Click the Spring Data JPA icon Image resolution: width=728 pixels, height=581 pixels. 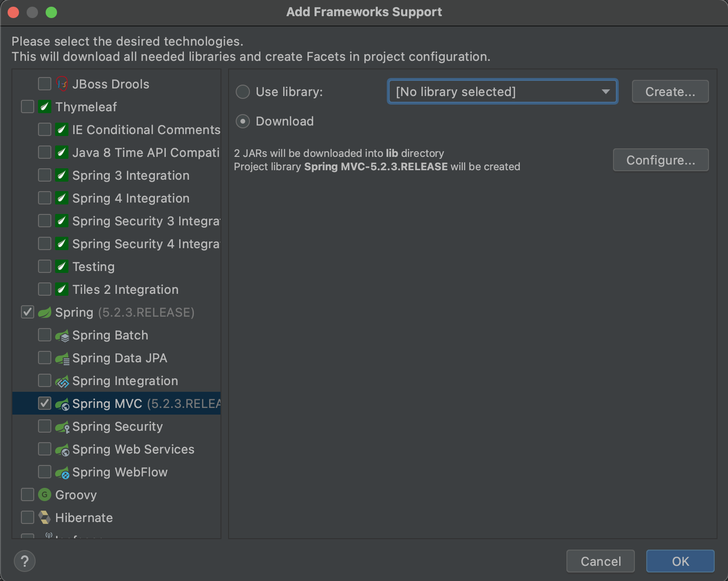62,359
